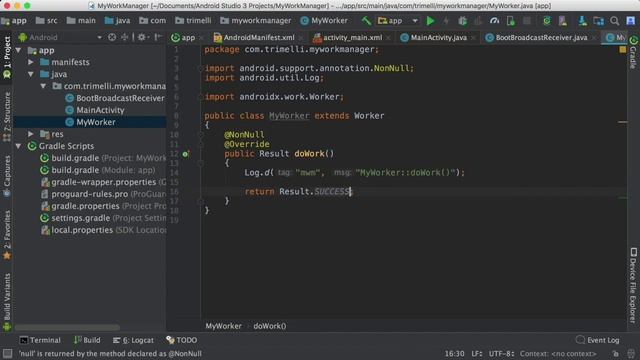Open the Event Log
Viewport: 640px width, 360px height.
coord(598,340)
